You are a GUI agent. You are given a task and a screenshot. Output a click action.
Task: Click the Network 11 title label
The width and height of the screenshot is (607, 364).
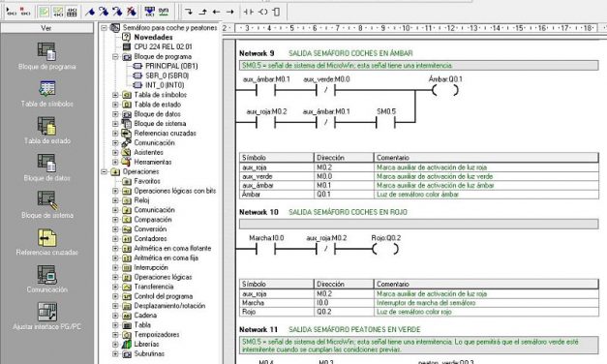(258, 329)
